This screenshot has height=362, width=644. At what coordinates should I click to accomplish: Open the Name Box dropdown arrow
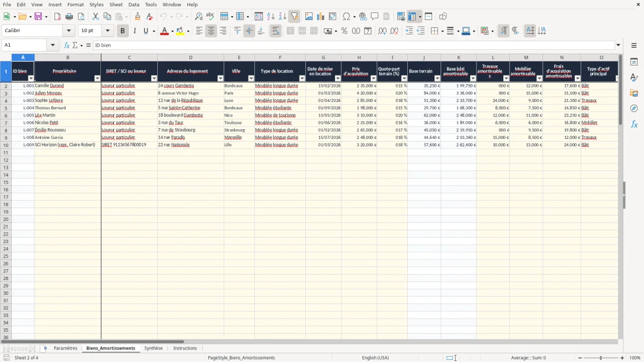tap(53, 45)
